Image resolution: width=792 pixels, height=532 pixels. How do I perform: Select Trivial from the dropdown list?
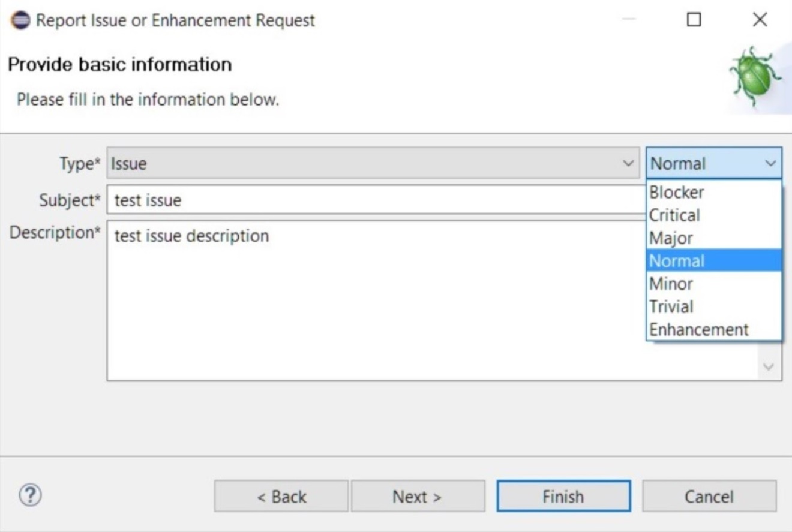(714, 306)
